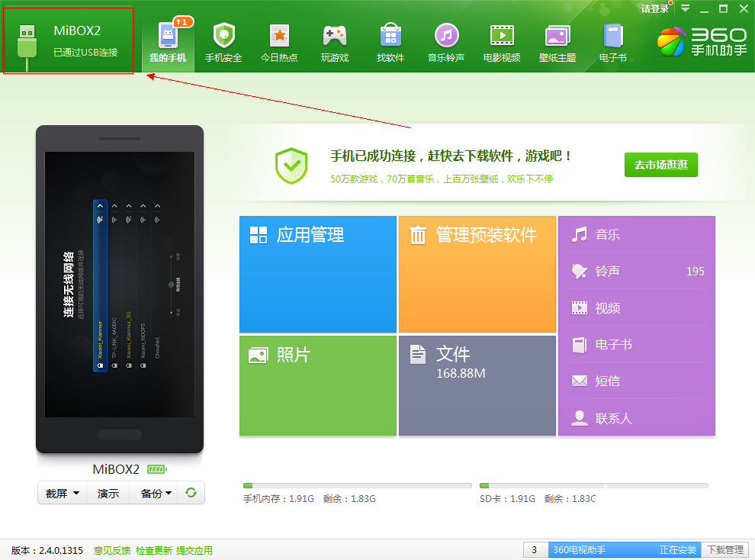This screenshot has height=560, width=755.
Task: Click the 意见反馈 link
Action: [111, 550]
